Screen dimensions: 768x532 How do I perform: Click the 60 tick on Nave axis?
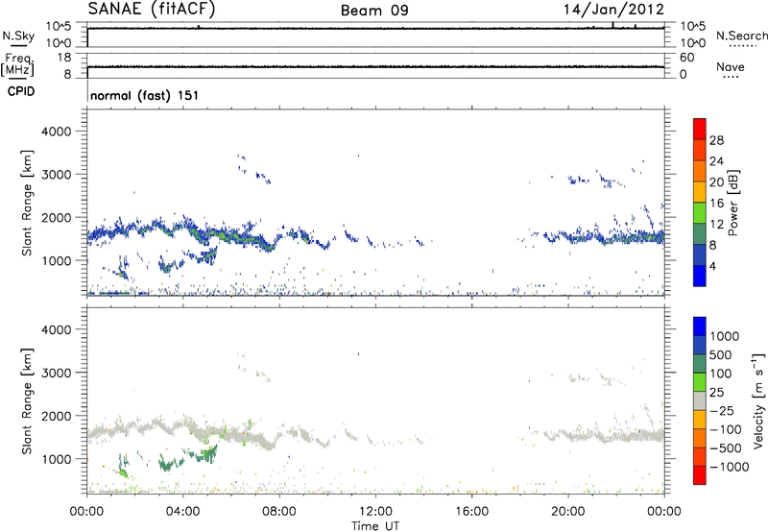click(x=686, y=58)
